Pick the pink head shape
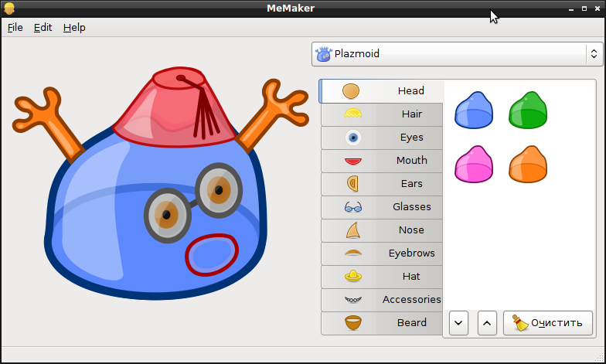 coord(473,164)
